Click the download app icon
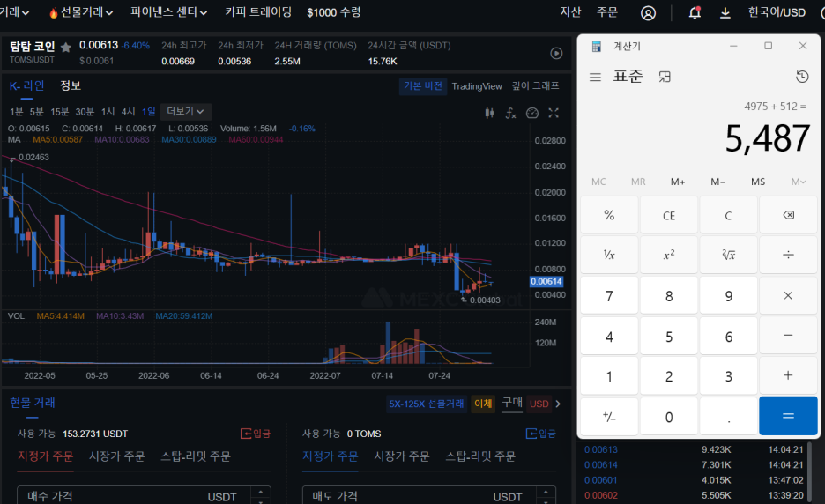Viewport: 825px width, 504px height. point(725,12)
